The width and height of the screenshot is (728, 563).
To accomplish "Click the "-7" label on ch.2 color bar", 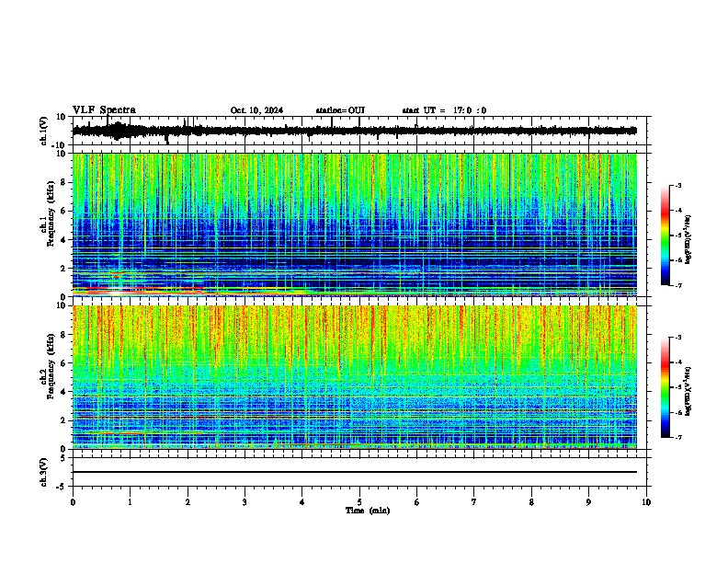I will [677, 438].
